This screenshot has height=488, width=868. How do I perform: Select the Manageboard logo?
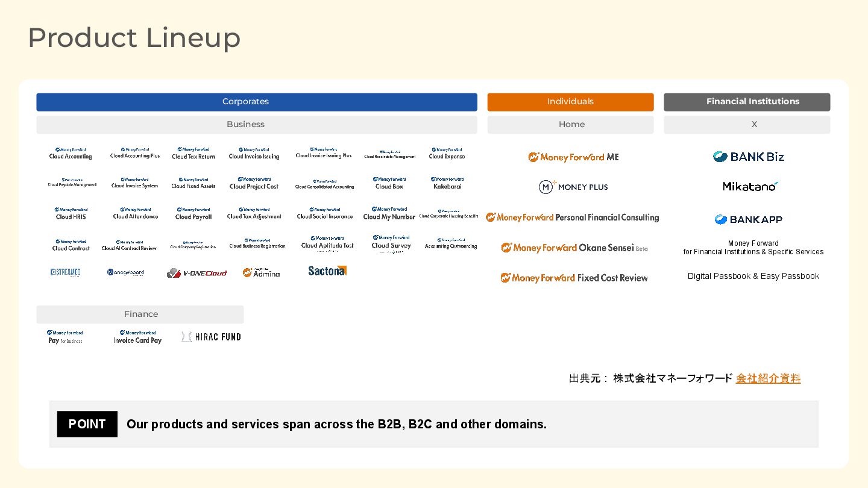coord(126,272)
